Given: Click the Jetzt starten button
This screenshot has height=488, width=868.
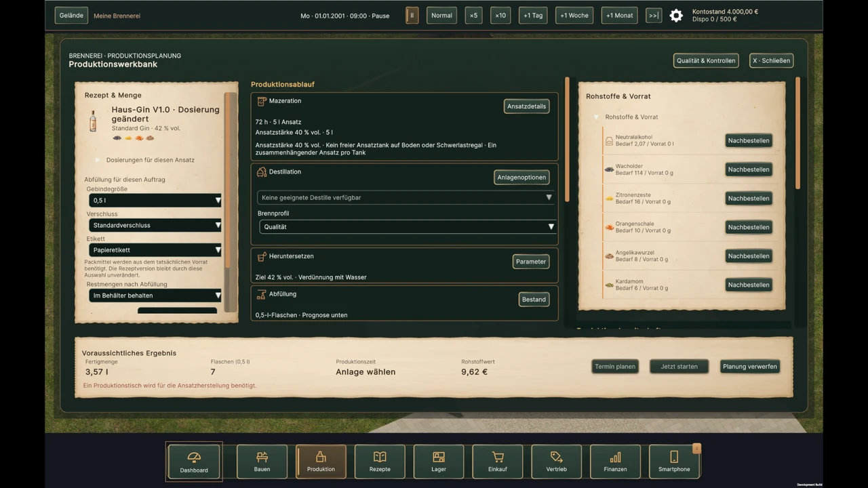Looking at the screenshot, I should click(679, 367).
